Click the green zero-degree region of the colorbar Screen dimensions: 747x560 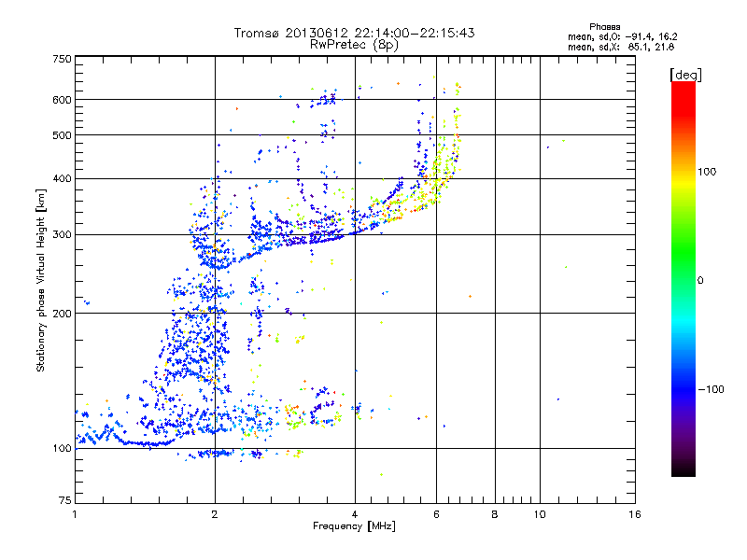tap(684, 280)
